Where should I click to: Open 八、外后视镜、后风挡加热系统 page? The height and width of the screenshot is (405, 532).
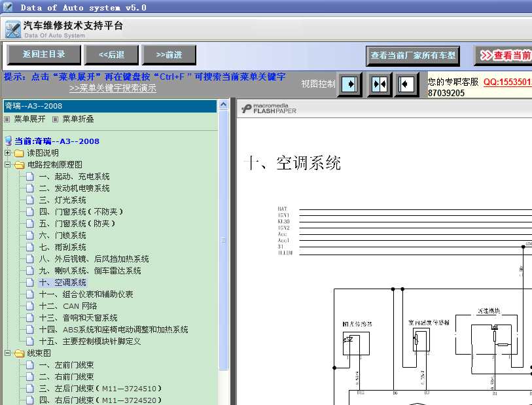[94, 259]
